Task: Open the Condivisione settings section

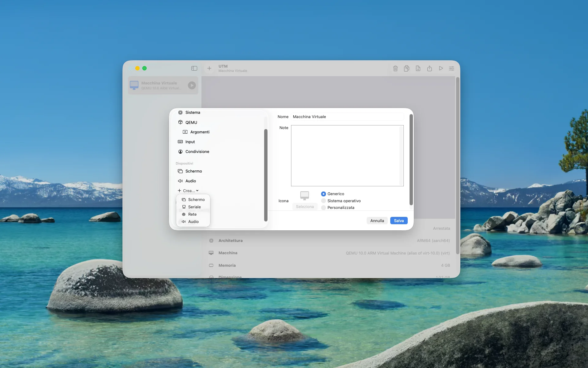Action: (197, 151)
